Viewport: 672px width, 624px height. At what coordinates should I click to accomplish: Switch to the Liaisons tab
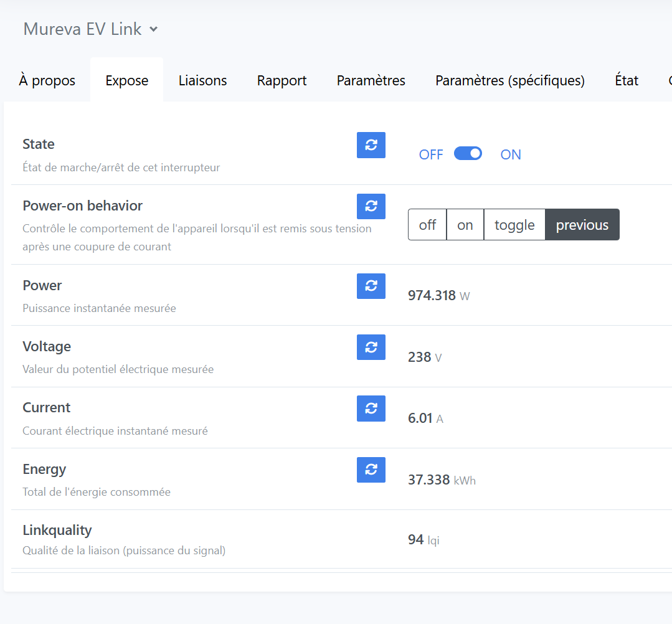pyautogui.click(x=202, y=81)
